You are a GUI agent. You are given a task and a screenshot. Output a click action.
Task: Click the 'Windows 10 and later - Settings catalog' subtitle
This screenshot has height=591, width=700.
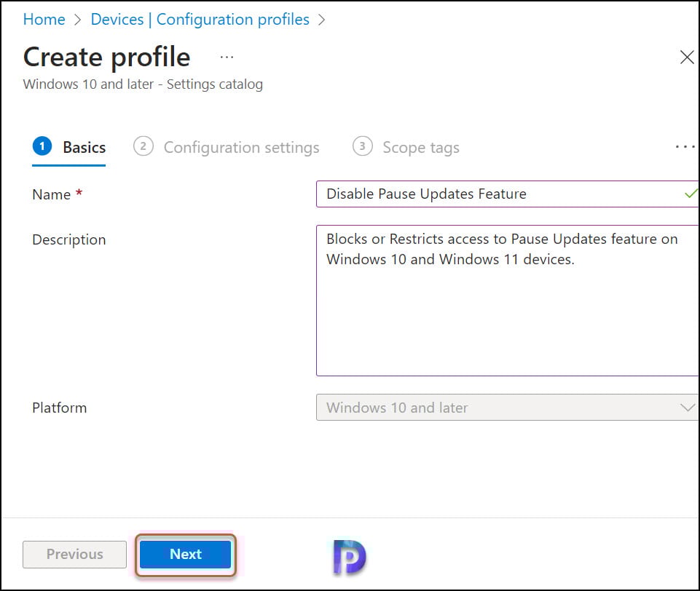pyautogui.click(x=143, y=84)
